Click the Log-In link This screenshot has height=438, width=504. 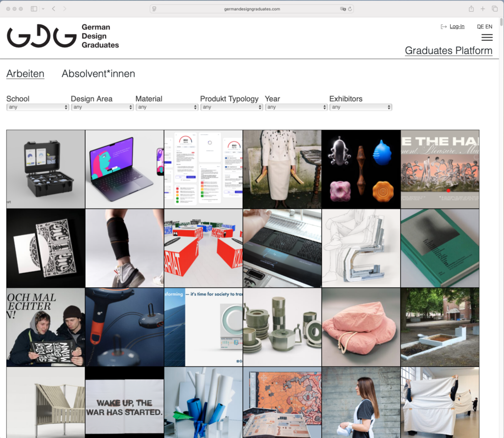[456, 27]
